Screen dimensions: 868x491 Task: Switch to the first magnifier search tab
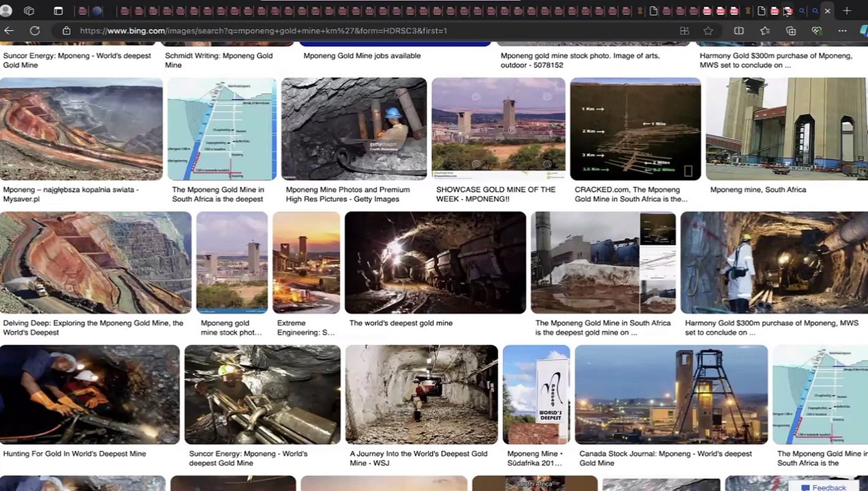point(802,11)
